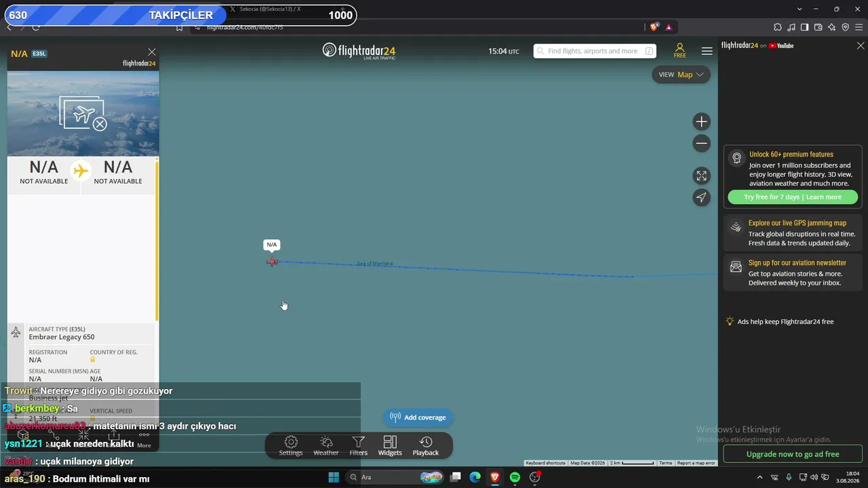Open the Brave Wallet icon
The width and height of the screenshot is (868, 488).
tap(818, 27)
